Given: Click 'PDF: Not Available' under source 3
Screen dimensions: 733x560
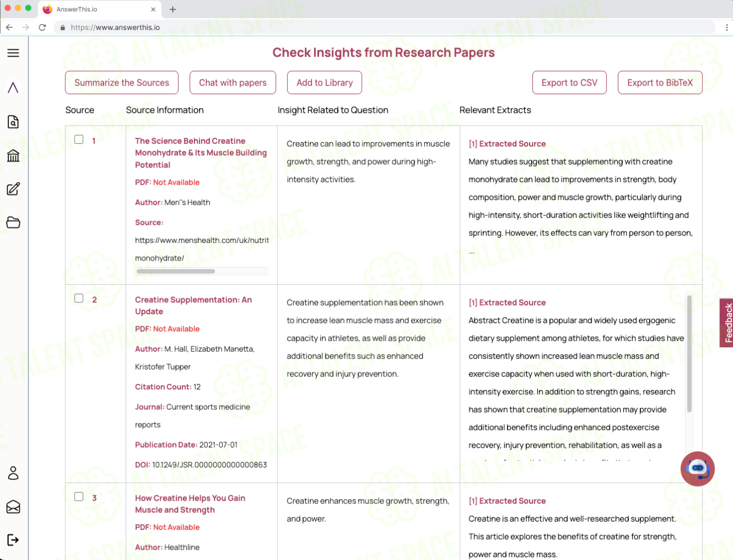Looking at the screenshot, I should pyautogui.click(x=167, y=527).
